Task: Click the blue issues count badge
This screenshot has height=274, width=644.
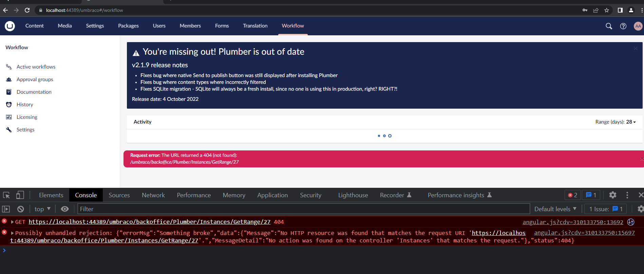Action: click(x=591, y=195)
